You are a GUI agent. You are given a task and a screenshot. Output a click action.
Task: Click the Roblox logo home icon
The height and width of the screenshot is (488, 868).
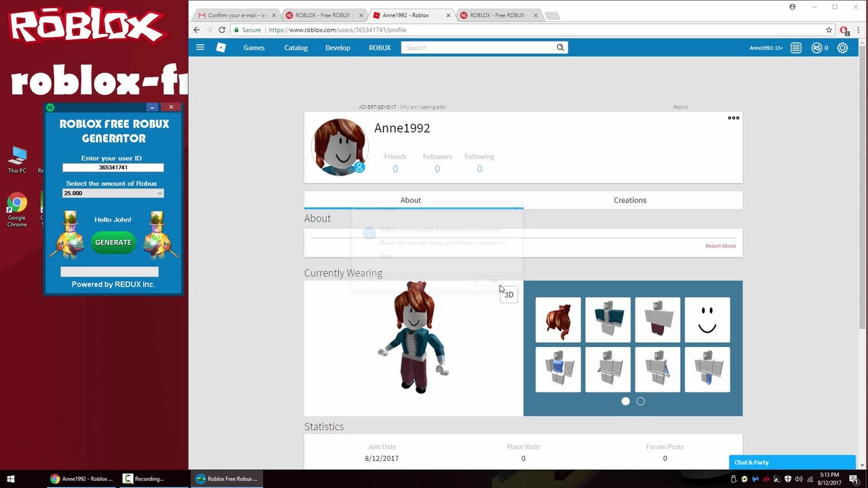(x=220, y=47)
